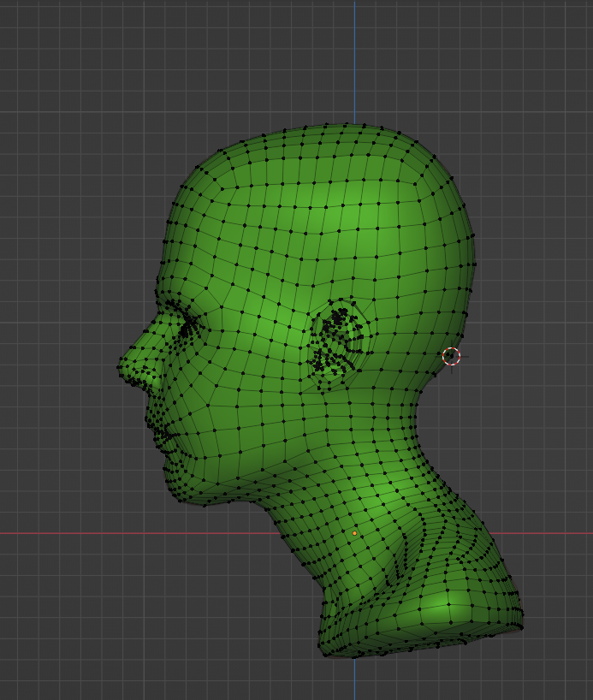
Task: Click the blue Z axis line above head
Action: pos(354,60)
